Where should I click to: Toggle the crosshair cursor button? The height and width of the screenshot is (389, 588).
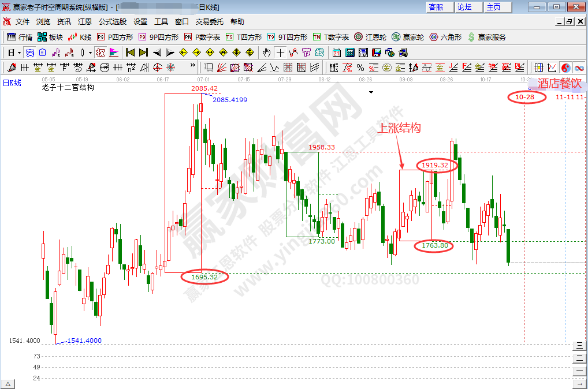(x=280, y=53)
